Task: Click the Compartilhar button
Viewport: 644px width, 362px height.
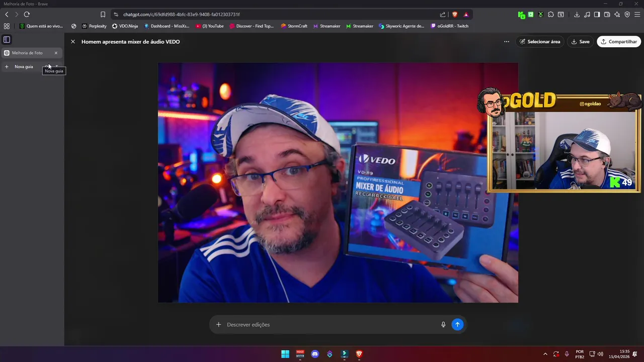Action: [618, 42]
